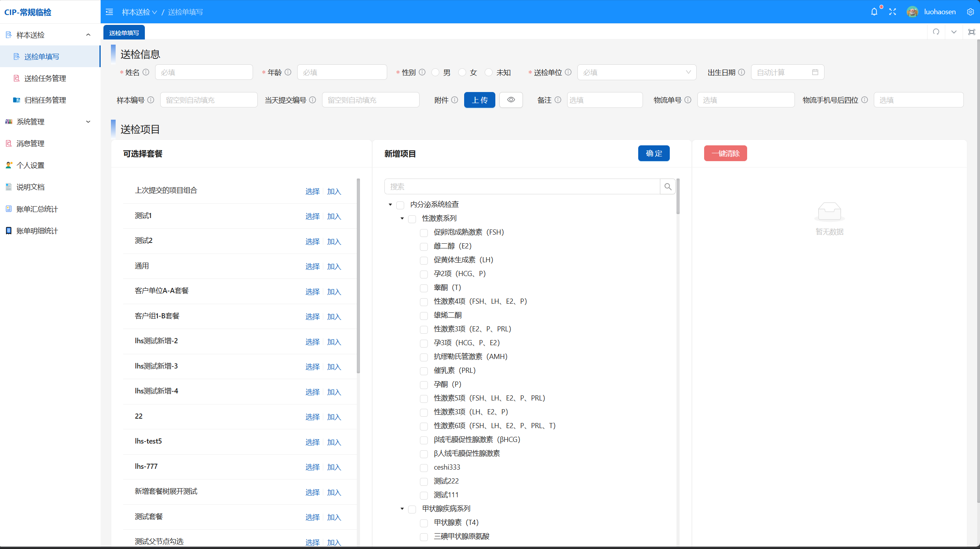Click the notification bell icon

[x=874, y=12]
